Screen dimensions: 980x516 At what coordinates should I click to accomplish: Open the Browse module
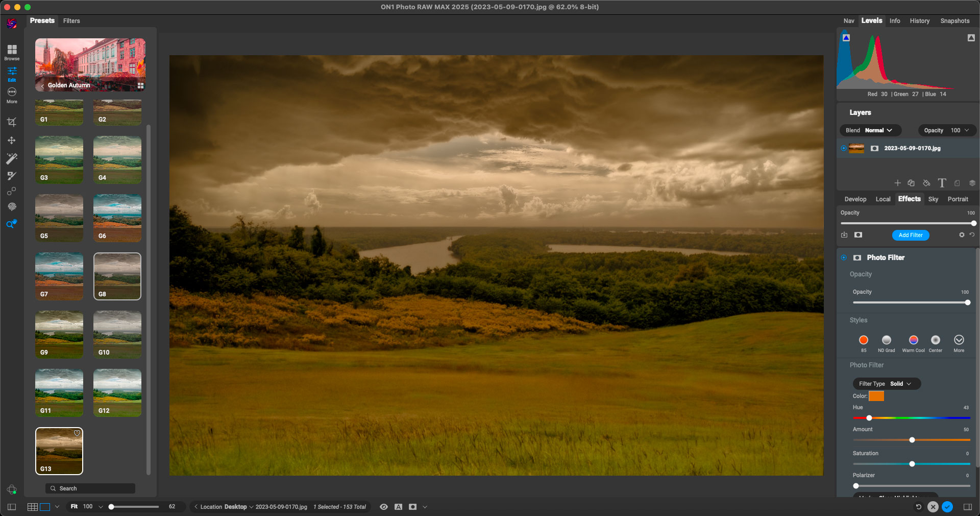(x=12, y=52)
